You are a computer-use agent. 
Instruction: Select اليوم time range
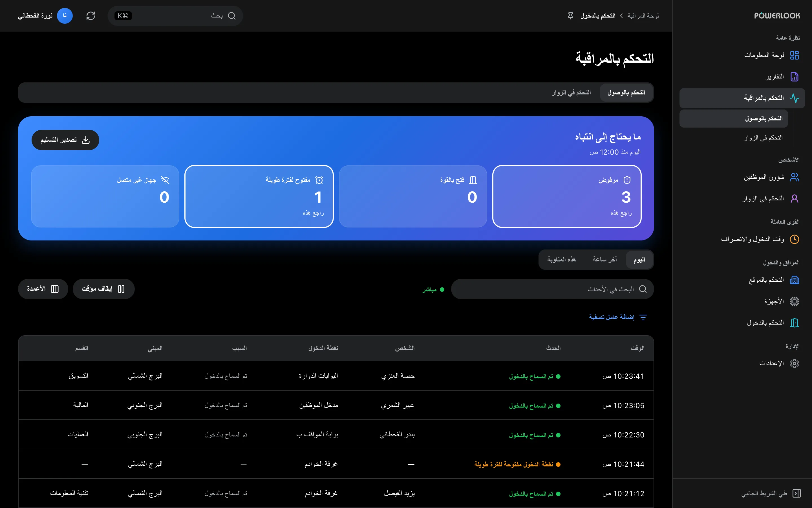point(639,260)
